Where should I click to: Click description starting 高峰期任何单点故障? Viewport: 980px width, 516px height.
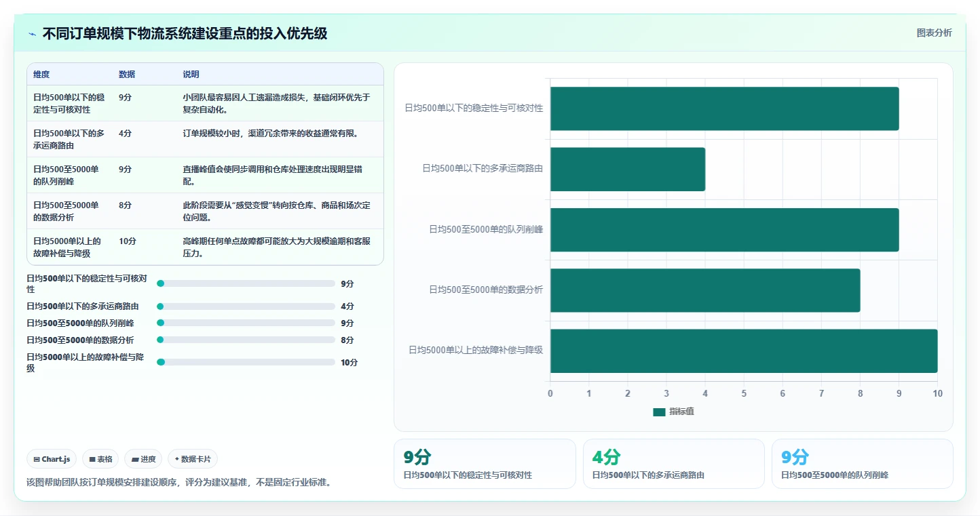tap(277, 247)
